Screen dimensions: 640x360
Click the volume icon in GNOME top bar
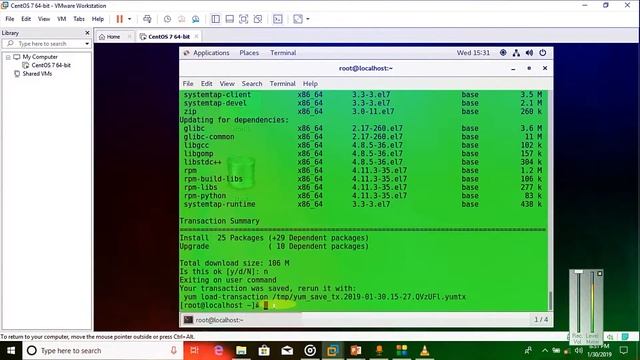click(x=529, y=53)
